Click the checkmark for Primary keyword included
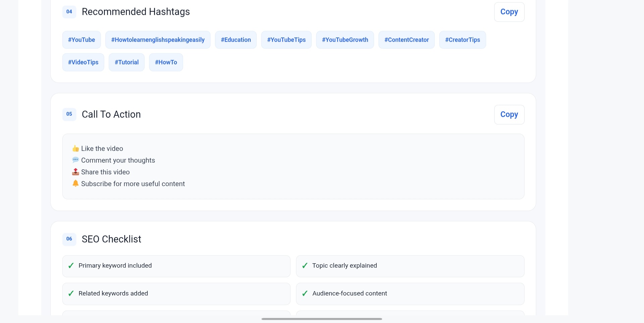The width and height of the screenshot is (644, 323). coord(71,266)
